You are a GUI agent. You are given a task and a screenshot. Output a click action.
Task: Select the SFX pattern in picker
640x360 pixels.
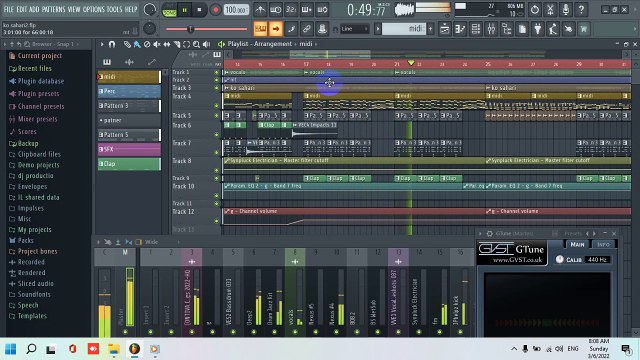[x=129, y=149]
